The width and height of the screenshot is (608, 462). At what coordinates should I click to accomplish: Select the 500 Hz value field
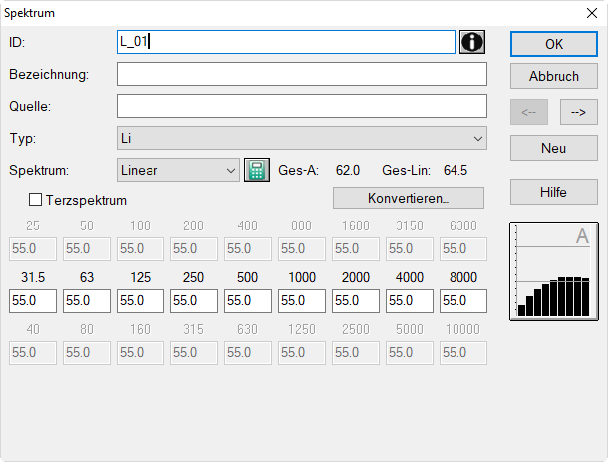[248, 301]
